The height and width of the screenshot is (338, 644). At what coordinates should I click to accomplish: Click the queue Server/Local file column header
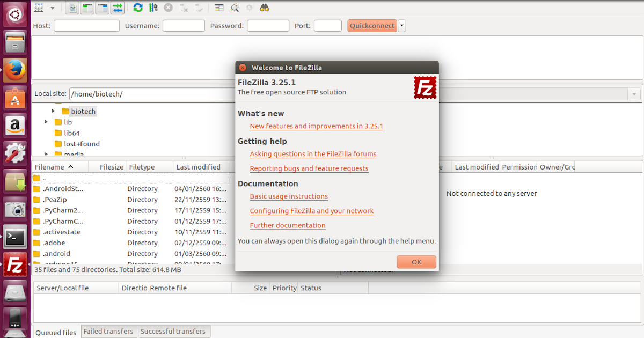point(76,288)
